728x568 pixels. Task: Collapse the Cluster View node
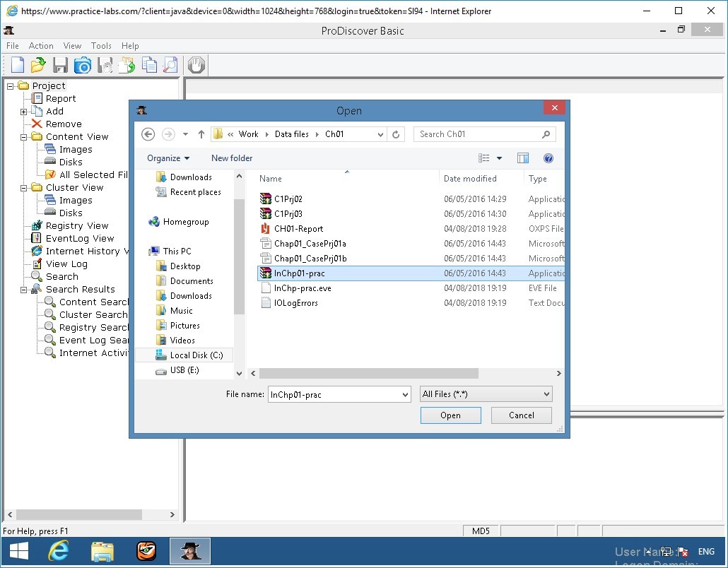pos(24,188)
